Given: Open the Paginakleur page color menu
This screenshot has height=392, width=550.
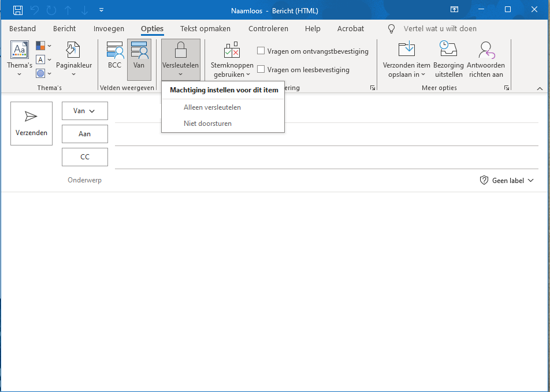Looking at the screenshot, I should click(x=74, y=58).
